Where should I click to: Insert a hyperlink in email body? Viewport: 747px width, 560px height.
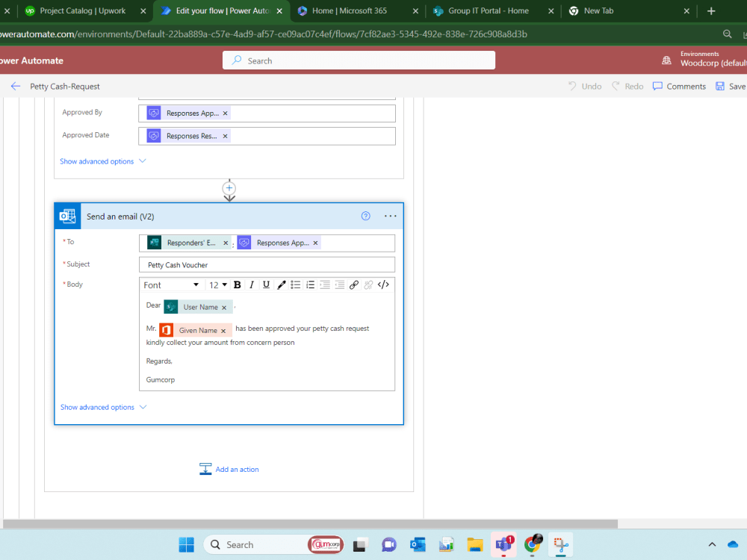pos(354,284)
